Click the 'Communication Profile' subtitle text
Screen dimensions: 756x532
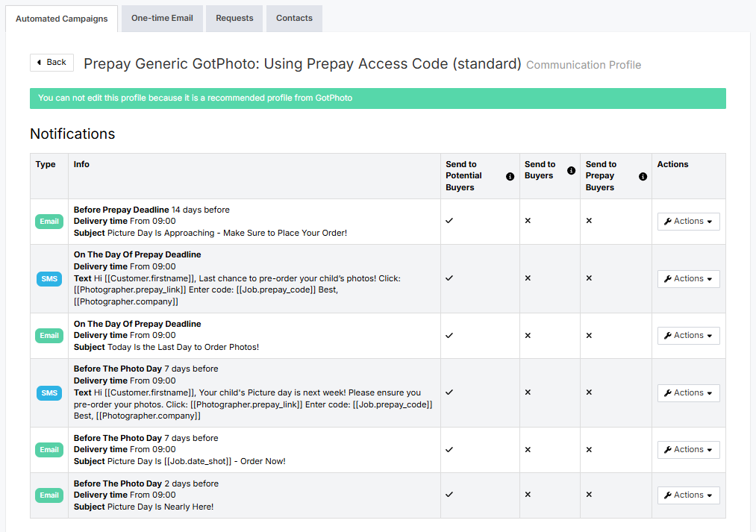pos(584,65)
